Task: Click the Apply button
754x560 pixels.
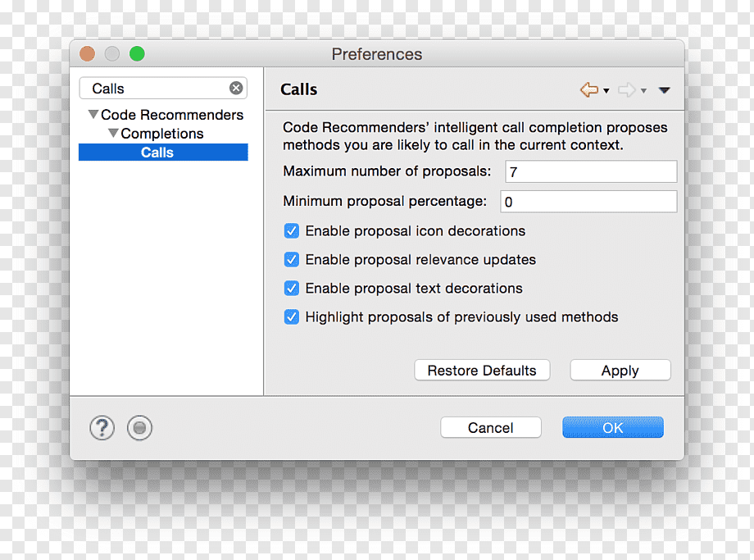Action: pyautogui.click(x=620, y=371)
